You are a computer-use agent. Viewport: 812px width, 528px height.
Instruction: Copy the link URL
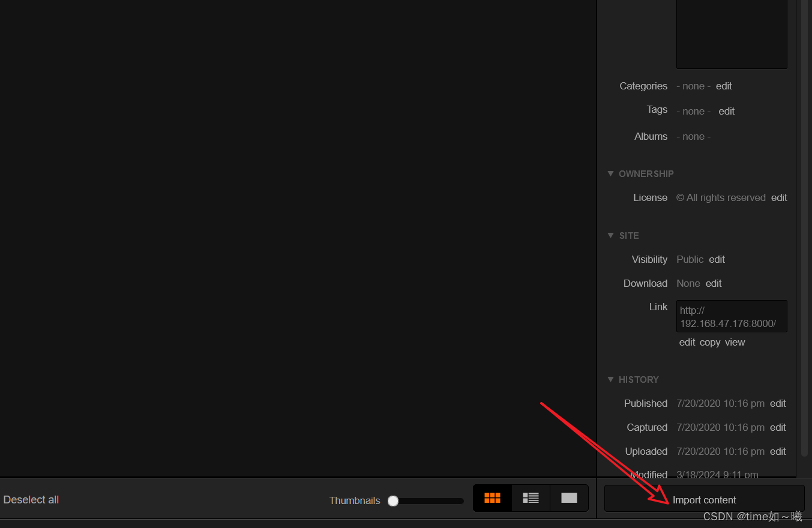(710, 342)
